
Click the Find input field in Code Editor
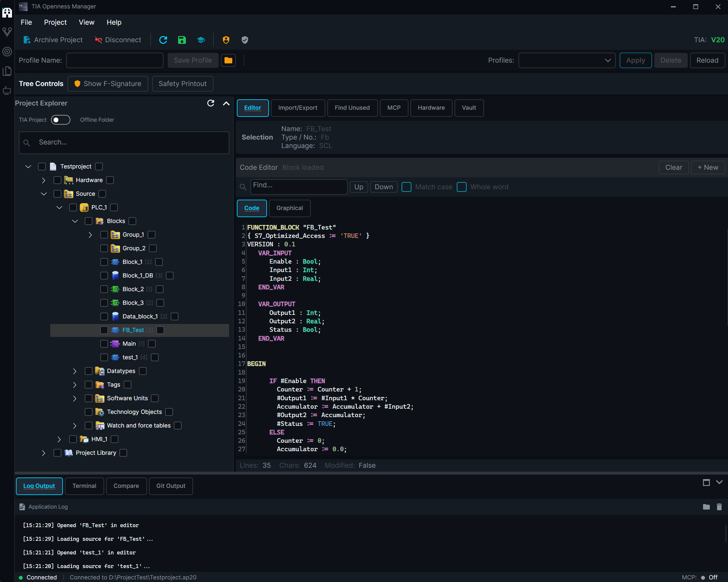(x=298, y=186)
